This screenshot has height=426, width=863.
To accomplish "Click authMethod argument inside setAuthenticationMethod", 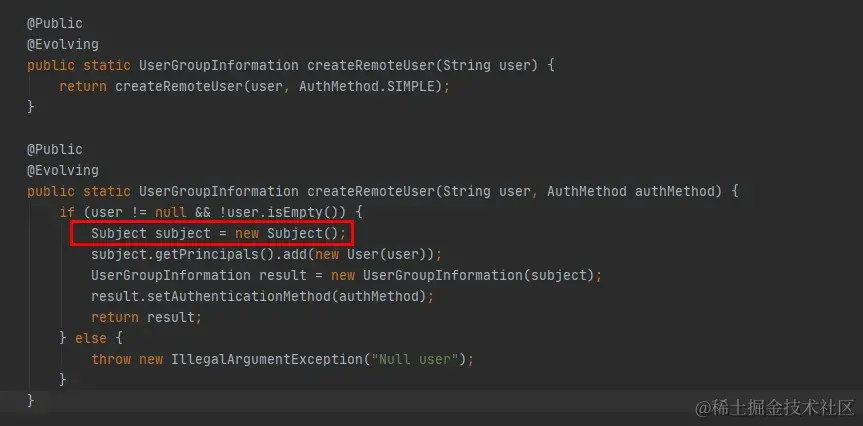I will [379, 296].
